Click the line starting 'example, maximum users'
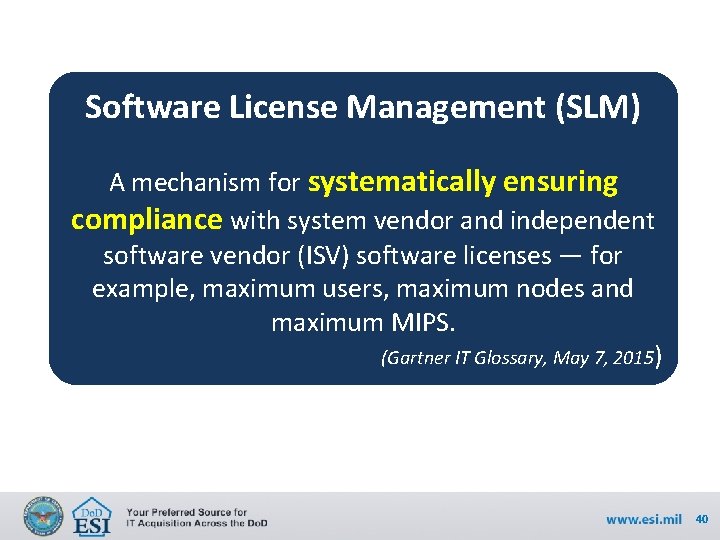Image resolution: width=720 pixels, height=540 pixels. pyautogui.click(x=363, y=289)
